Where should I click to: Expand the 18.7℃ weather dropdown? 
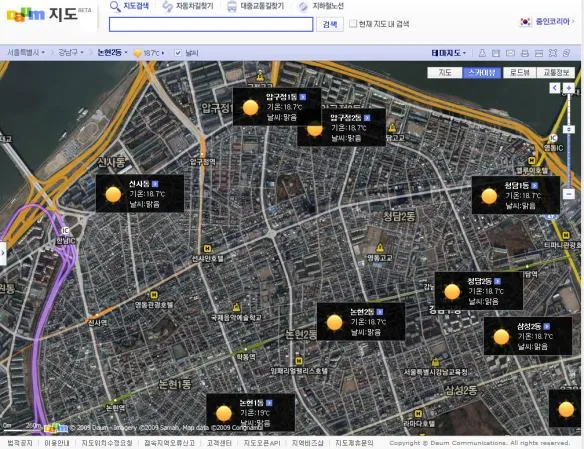(x=149, y=53)
